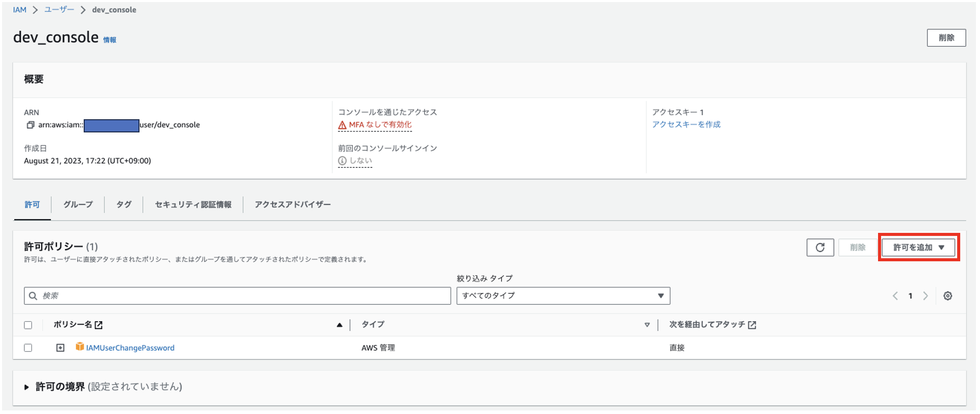
Task: Select all policies with the header checkbox
Action: point(28,325)
